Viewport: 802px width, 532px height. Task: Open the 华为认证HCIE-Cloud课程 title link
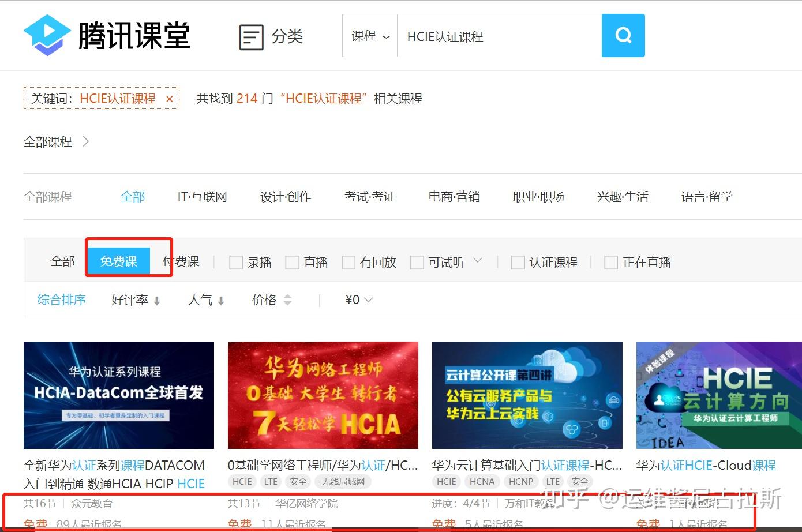pyautogui.click(x=706, y=465)
